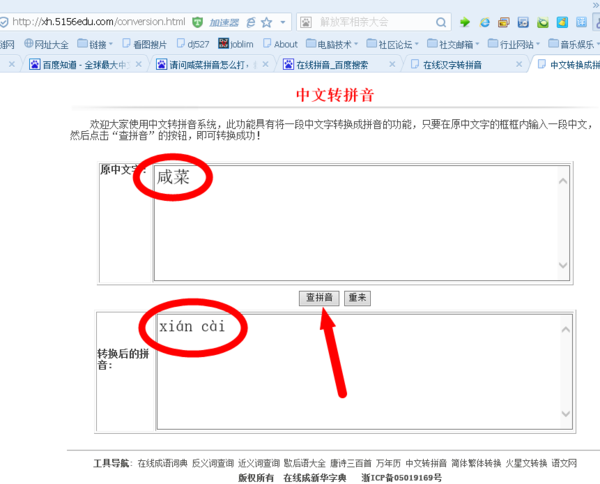600x484 pixels.
Task: Click in the 原中文字 text area
Action: [x=362, y=223]
